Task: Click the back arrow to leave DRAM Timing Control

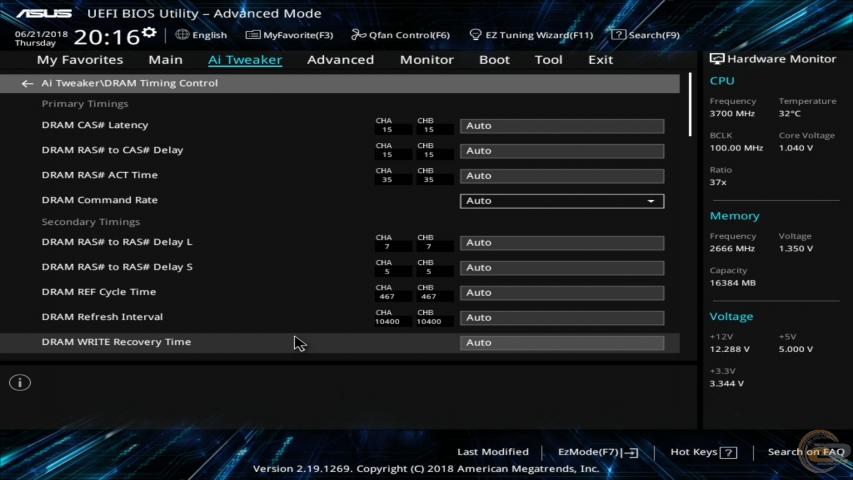Action: pos(27,83)
